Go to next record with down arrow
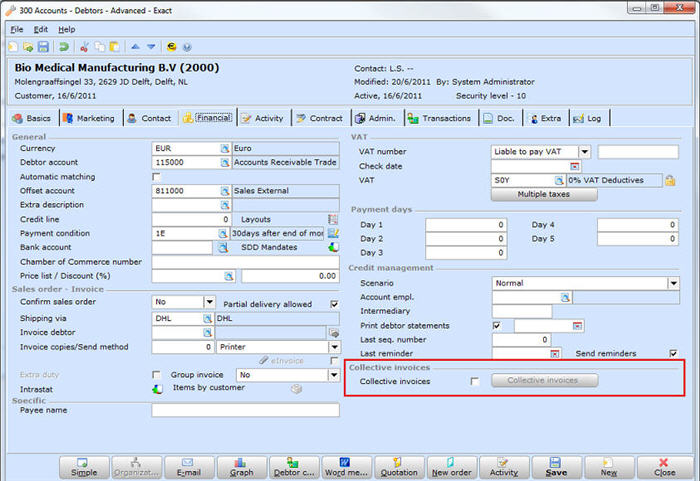 pyautogui.click(x=151, y=46)
